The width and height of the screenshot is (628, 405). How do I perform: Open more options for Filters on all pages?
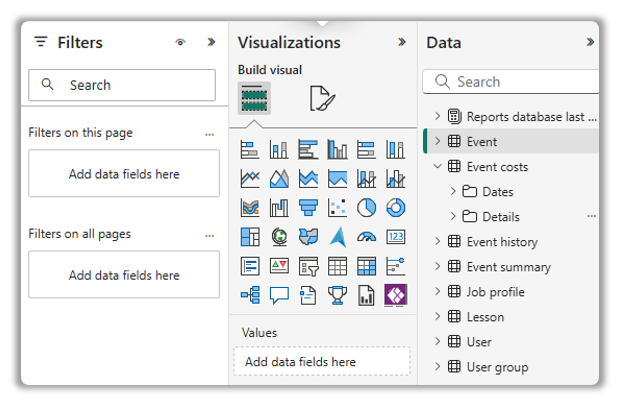pyautogui.click(x=209, y=236)
